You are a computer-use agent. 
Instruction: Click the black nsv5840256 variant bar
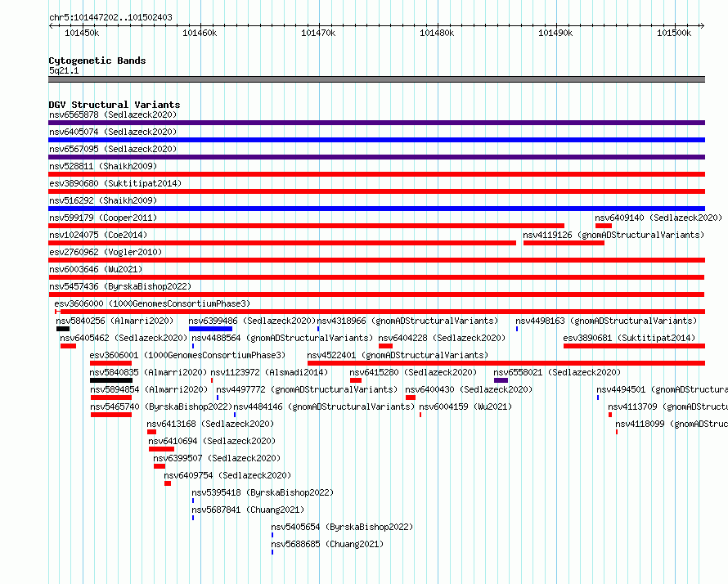pyautogui.click(x=63, y=329)
